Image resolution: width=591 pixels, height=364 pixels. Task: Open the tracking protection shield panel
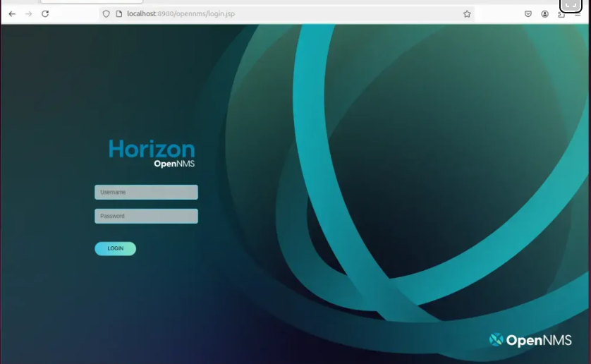pyautogui.click(x=106, y=13)
